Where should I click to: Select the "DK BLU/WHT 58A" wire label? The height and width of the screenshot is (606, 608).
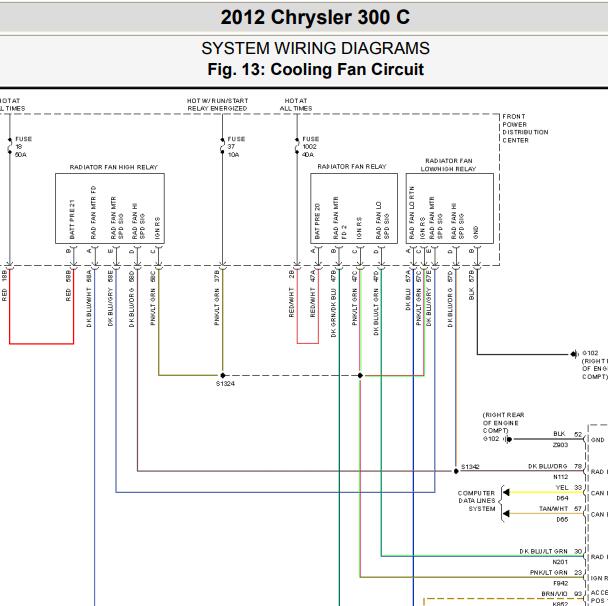pyautogui.click(x=89, y=299)
